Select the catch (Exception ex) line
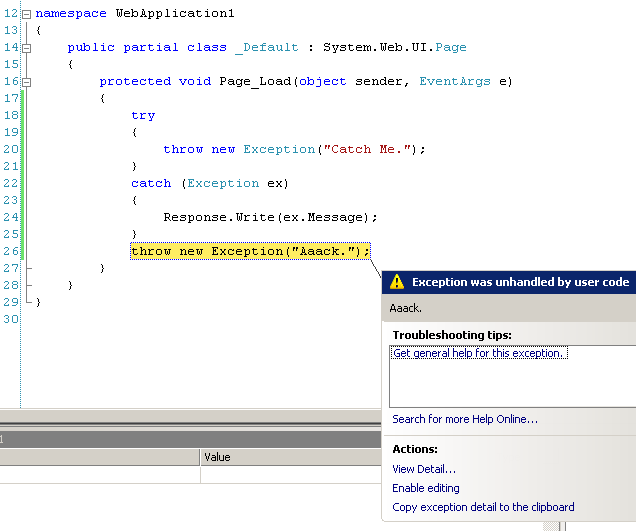Screen dimensions: 636x531 click(x=210, y=183)
